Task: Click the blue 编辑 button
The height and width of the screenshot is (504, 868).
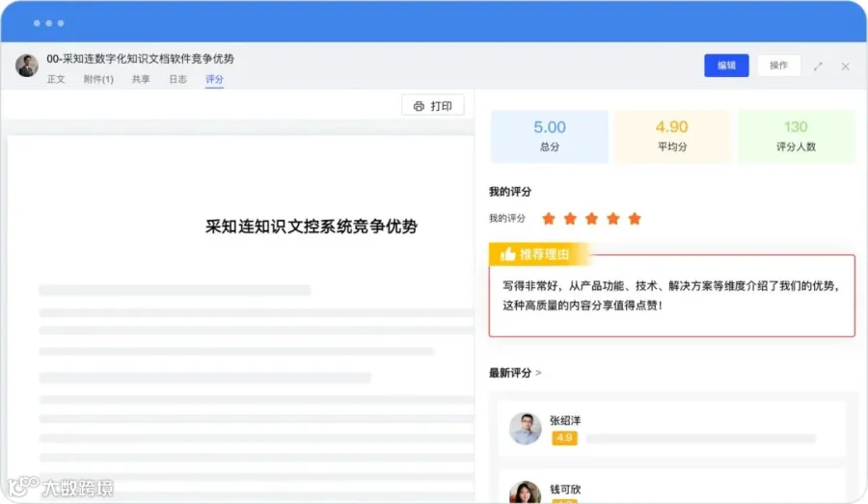Action: click(x=726, y=66)
